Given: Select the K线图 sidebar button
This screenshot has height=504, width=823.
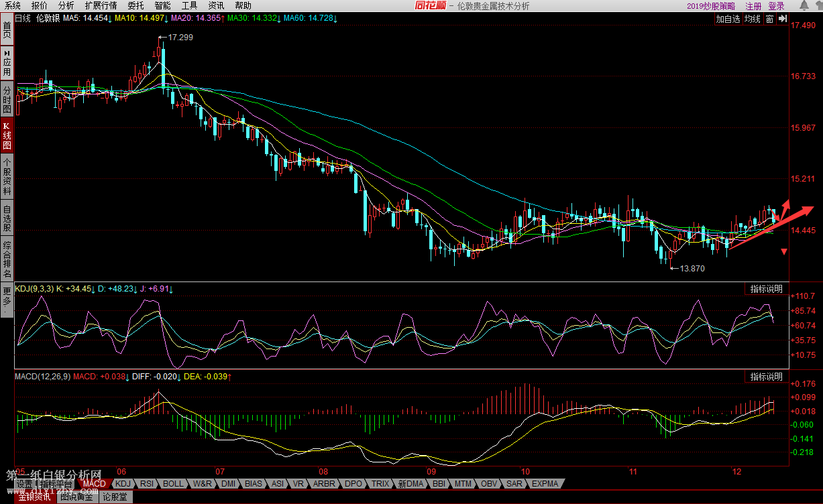Looking at the screenshot, I should click(x=7, y=135).
